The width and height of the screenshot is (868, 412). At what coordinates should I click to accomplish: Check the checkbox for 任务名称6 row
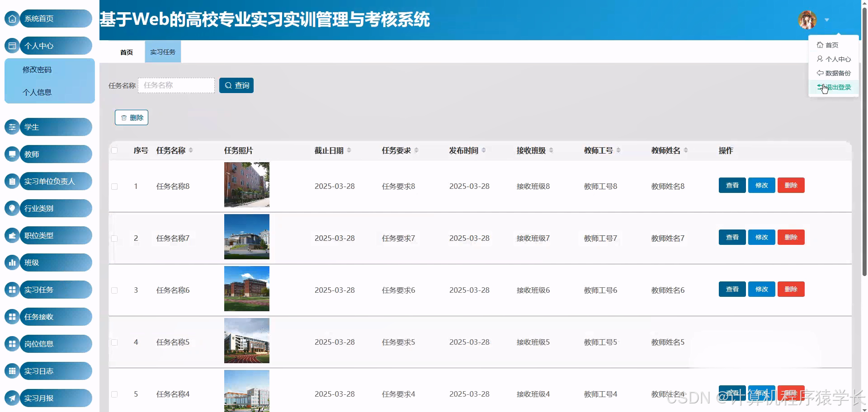coord(114,290)
